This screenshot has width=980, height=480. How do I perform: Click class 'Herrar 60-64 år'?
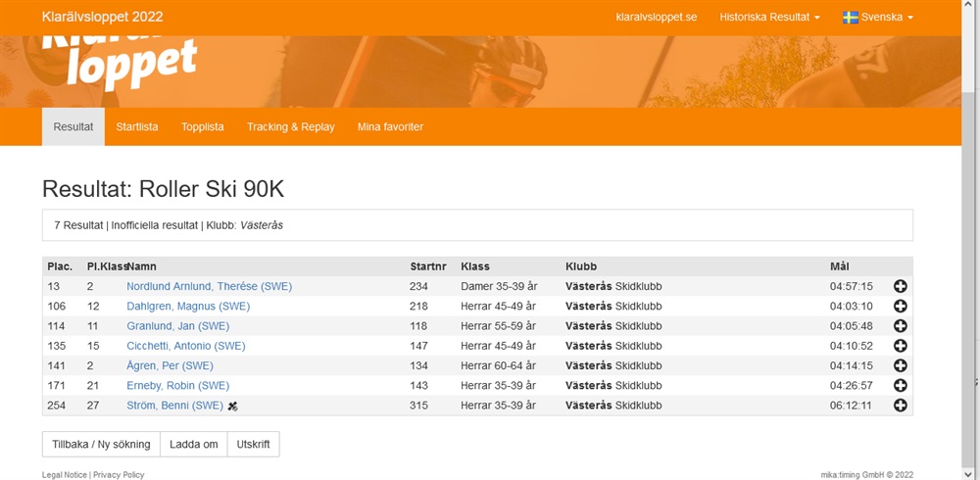pyautogui.click(x=498, y=365)
